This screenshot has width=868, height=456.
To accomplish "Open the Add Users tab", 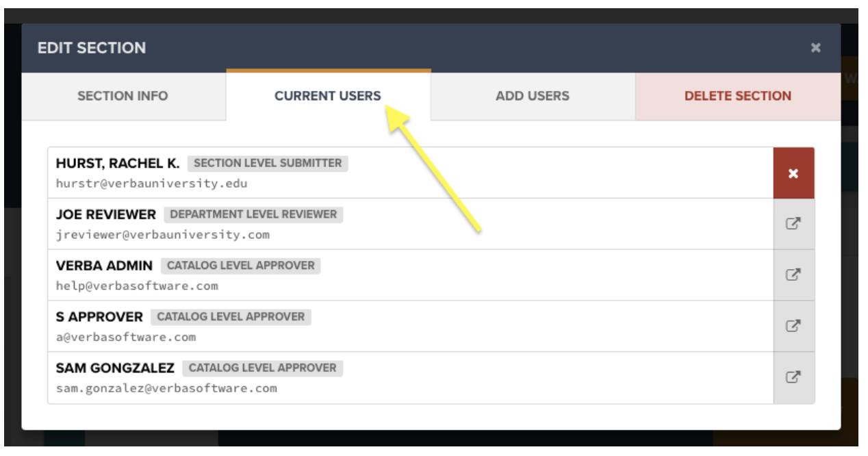I will [x=533, y=96].
